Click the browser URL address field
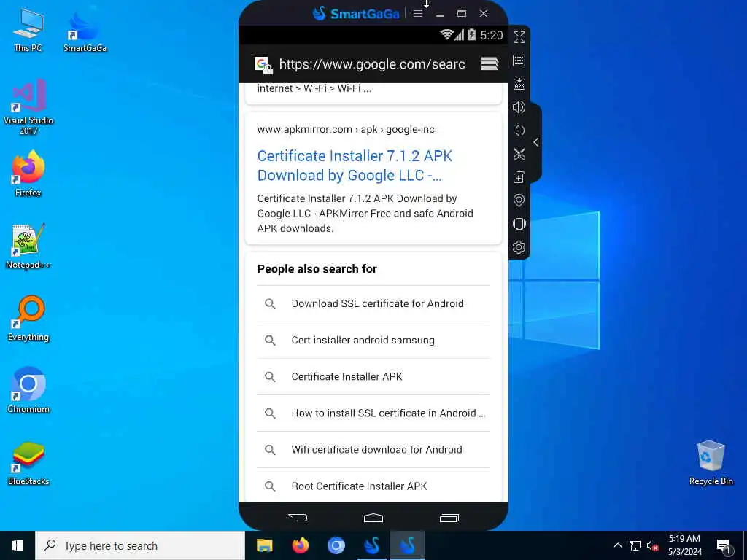Screen dimensions: 747x560 [x=372, y=64]
